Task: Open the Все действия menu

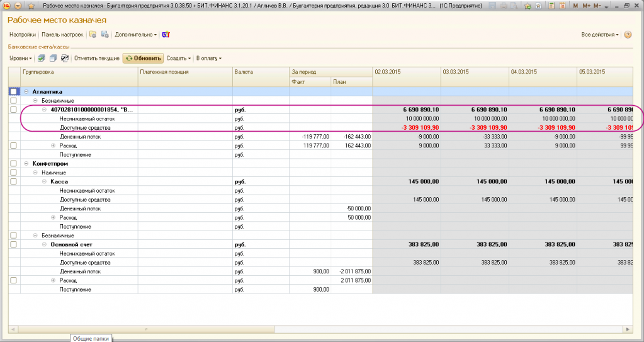Action: click(x=599, y=35)
